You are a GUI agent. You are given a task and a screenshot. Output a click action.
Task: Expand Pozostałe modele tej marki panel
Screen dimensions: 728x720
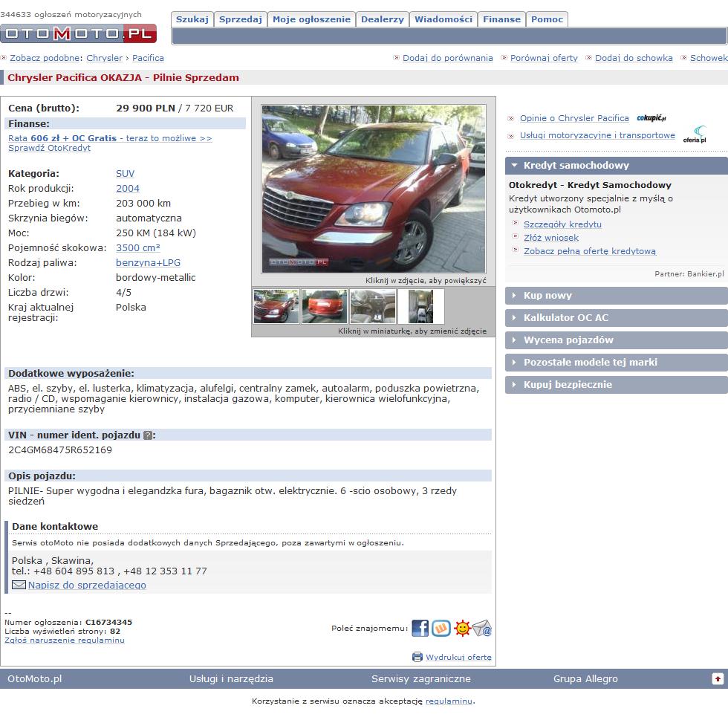(616, 363)
